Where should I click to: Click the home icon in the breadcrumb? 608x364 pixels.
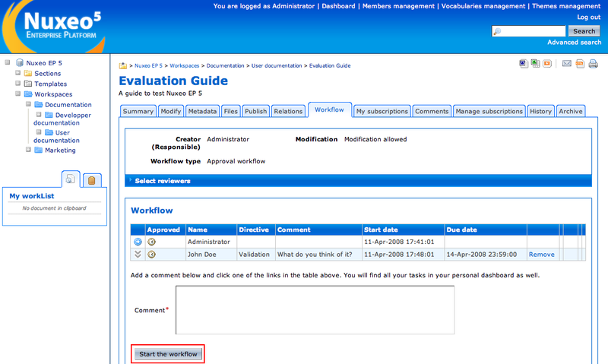click(x=123, y=65)
